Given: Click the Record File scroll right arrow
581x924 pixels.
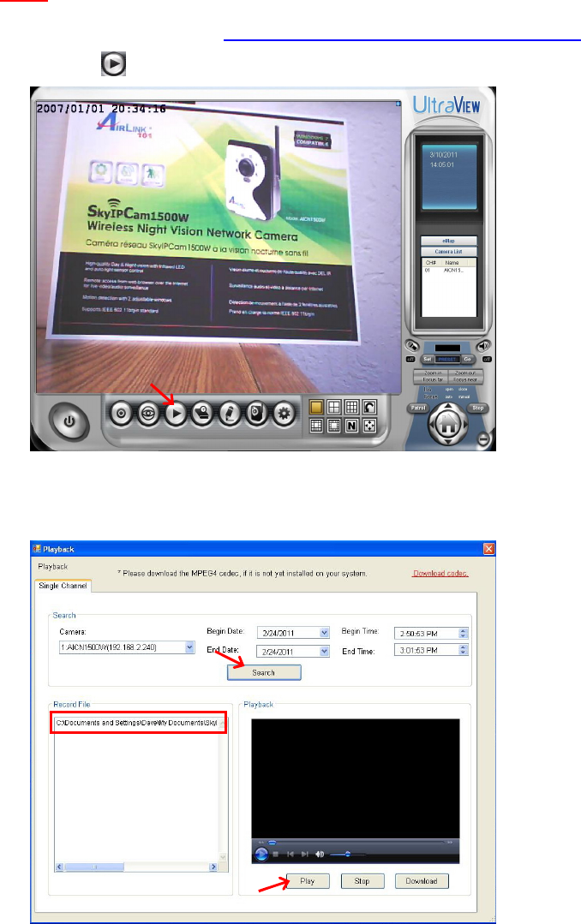Looking at the screenshot, I should point(213,867).
